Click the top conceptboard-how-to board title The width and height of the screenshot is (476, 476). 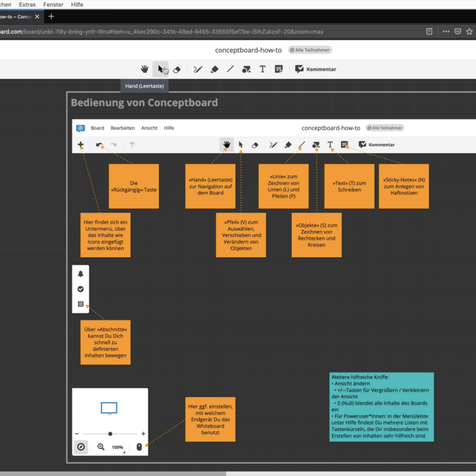[248, 50]
